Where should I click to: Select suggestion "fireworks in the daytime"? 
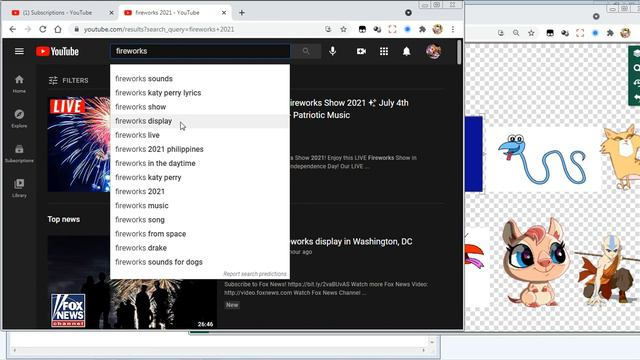(200, 163)
